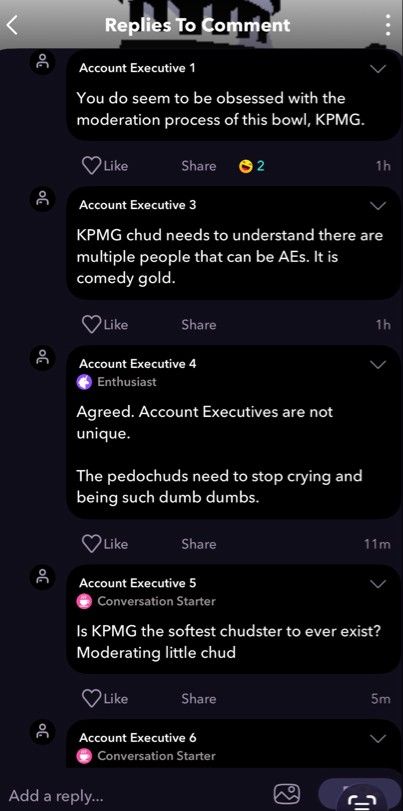Tap Account Executive 3's avatar icon

point(43,199)
